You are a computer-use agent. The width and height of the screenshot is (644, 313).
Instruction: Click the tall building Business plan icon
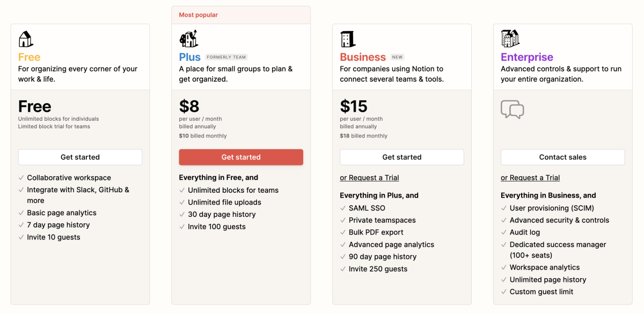click(348, 39)
